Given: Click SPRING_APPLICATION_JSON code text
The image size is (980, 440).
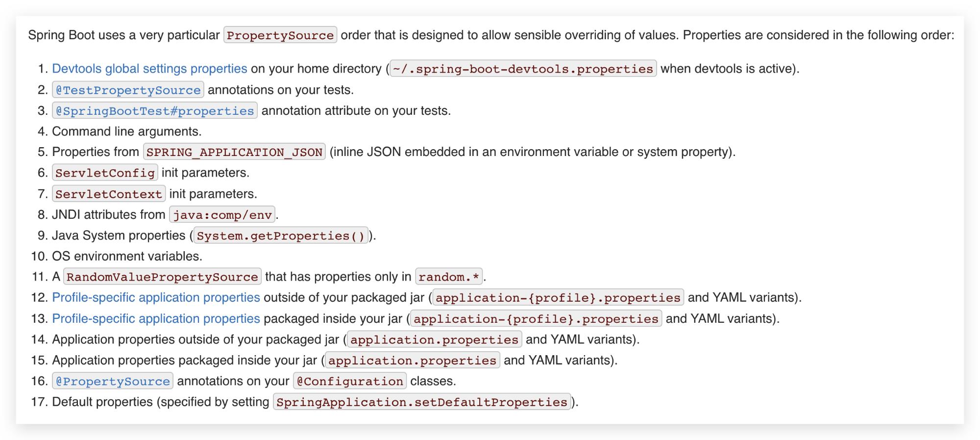Looking at the screenshot, I should pyautogui.click(x=234, y=152).
